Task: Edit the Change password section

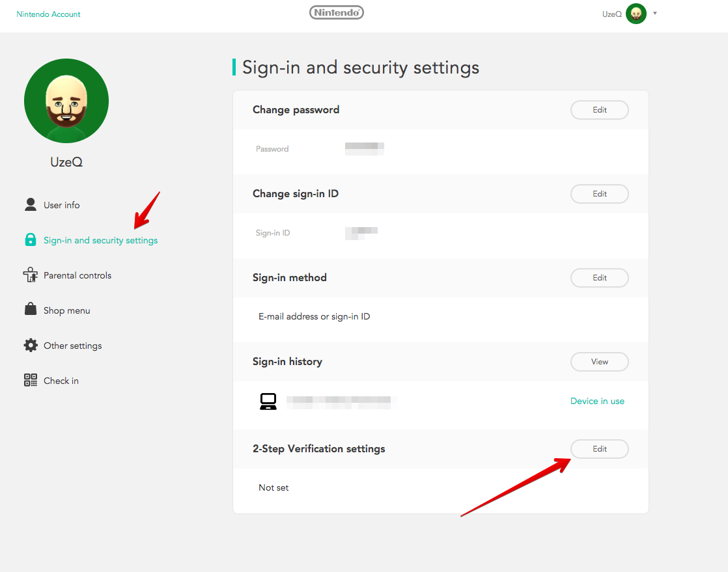Action: pos(599,110)
